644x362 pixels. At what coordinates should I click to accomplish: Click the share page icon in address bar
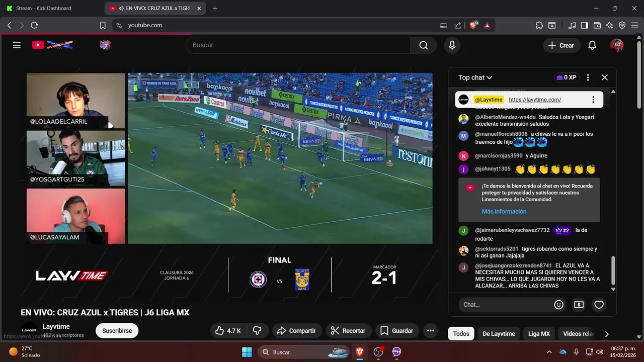[458, 25]
